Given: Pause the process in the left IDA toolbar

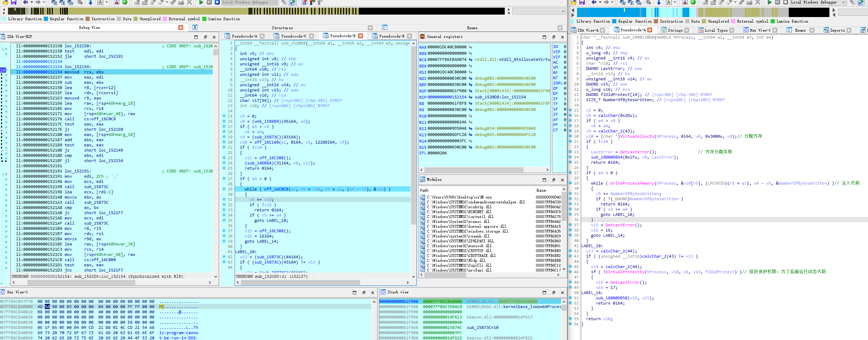Looking at the screenshot, I should (x=209, y=2).
